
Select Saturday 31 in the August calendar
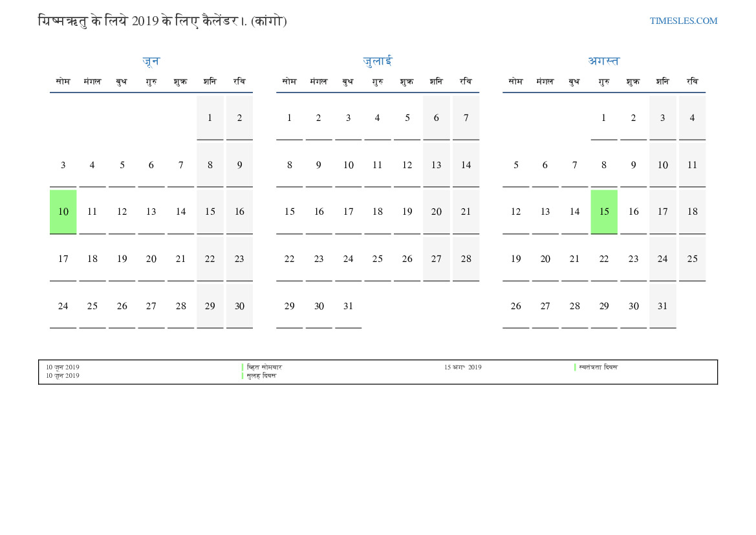(x=662, y=306)
